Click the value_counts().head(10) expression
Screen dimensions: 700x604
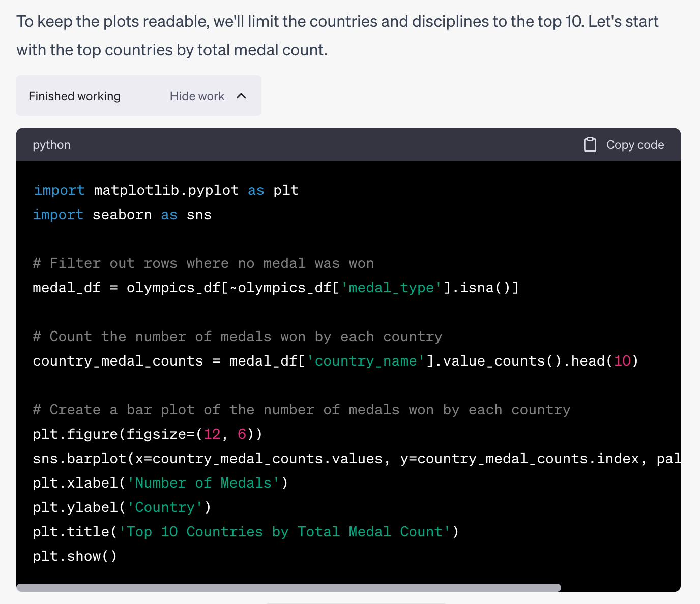(x=540, y=361)
